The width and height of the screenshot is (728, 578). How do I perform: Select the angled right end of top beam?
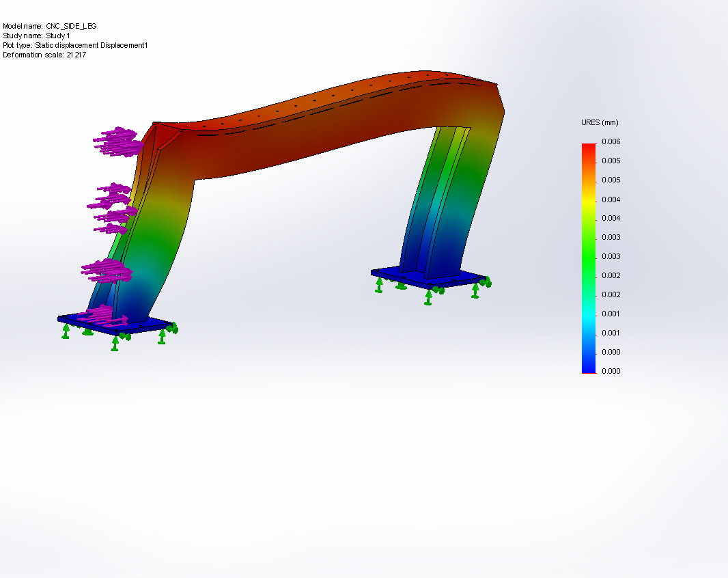coord(500,104)
